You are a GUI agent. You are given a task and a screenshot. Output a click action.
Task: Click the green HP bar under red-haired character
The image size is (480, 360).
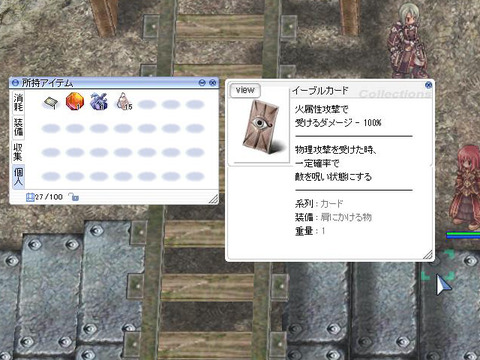tap(463, 235)
